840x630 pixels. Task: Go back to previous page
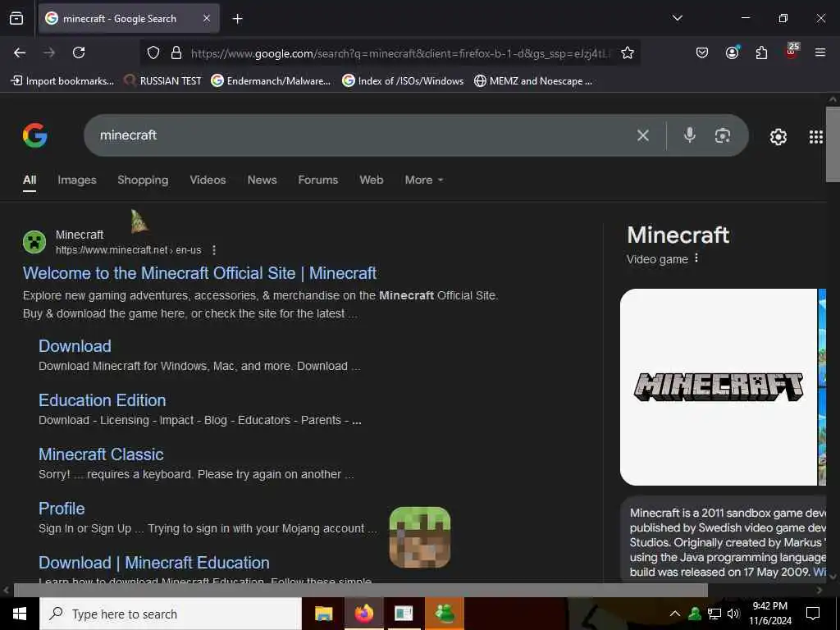click(x=20, y=52)
